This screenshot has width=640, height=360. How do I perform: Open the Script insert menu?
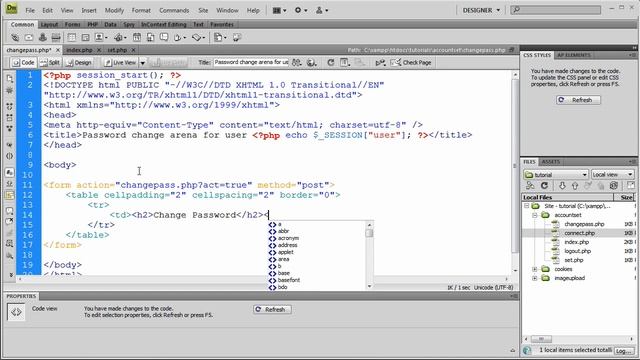(x=199, y=38)
